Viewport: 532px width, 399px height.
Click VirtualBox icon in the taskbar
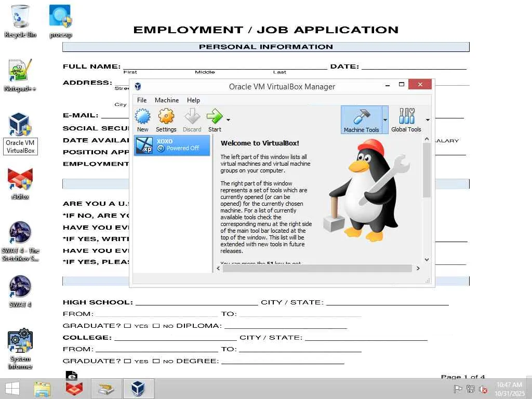coord(138,389)
